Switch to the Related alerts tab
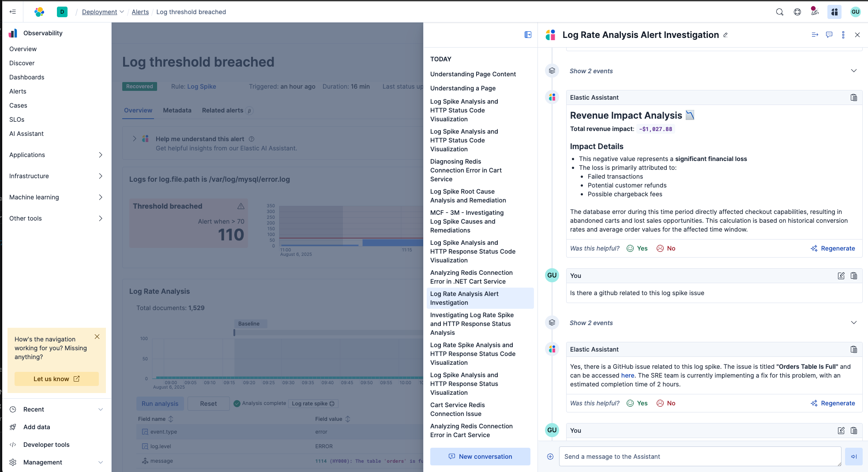 coord(227,110)
